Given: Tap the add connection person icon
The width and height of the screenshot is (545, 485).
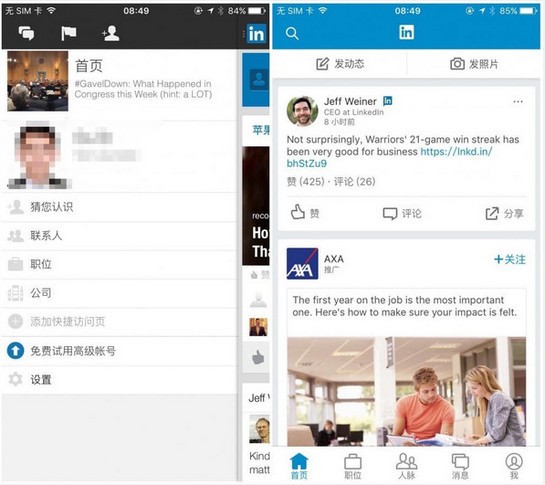Looking at the screenshot, I should click(x=111, y=33).
